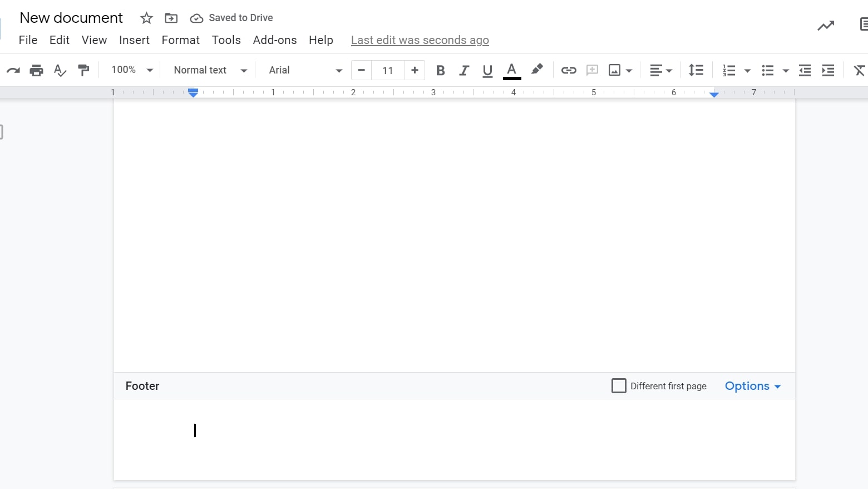Open the Insert menu
This screenshot has width=868, height=489.
point(134,40)
